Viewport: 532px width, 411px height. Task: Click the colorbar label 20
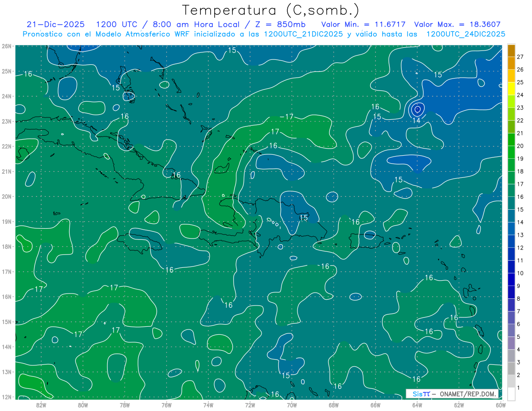[x=520, y=146]
